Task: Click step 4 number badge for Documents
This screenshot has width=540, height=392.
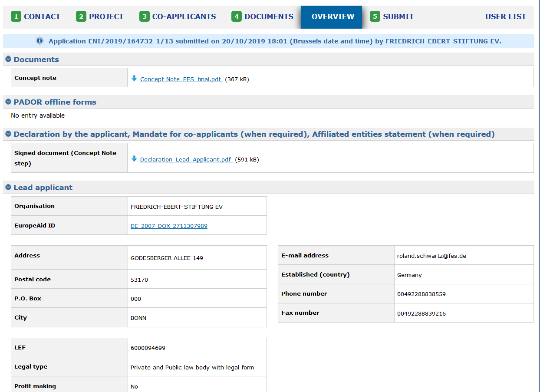Action: [237, 17]
